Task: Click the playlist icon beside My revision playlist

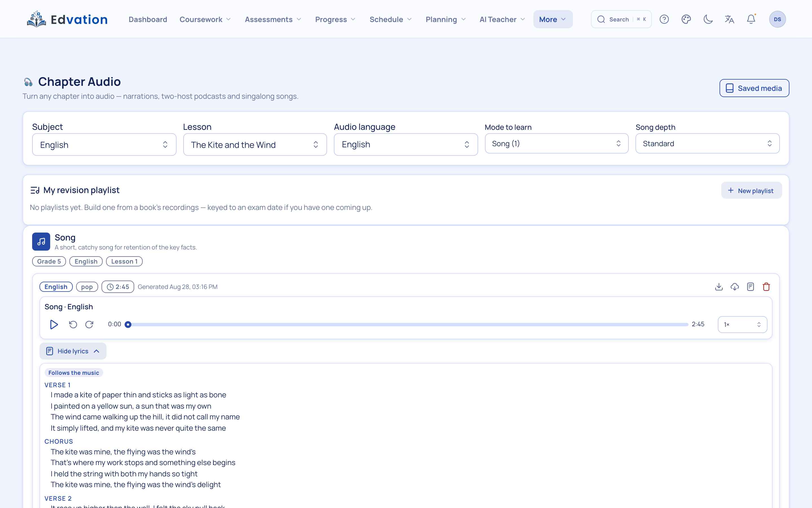Action: [35, 190]
